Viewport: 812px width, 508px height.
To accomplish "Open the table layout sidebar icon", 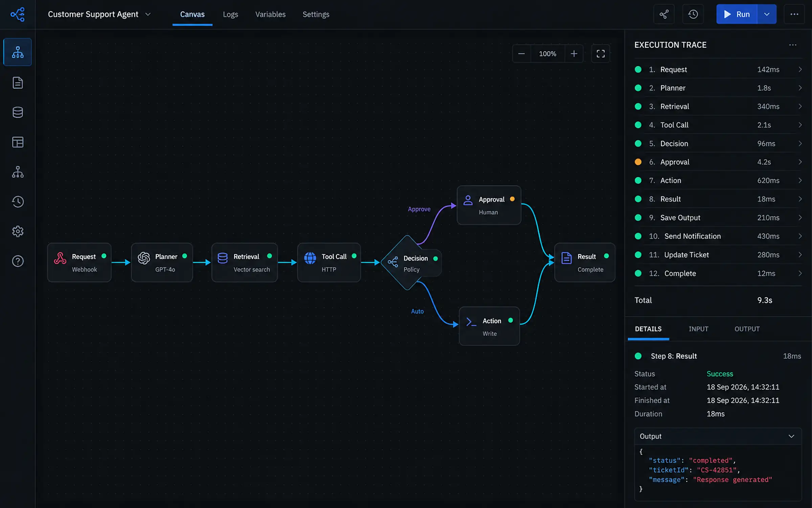I will [18, 142].
